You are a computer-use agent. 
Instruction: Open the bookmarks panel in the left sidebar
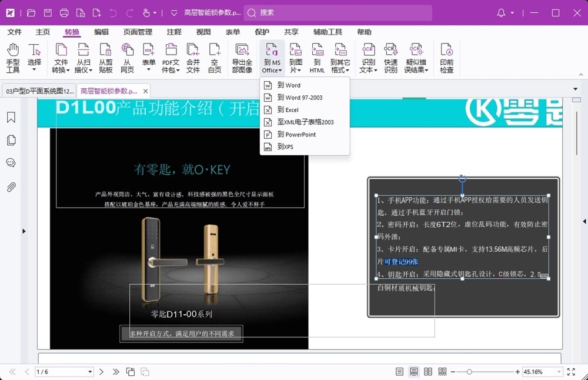pyautogui.click(x=11, y=117)
